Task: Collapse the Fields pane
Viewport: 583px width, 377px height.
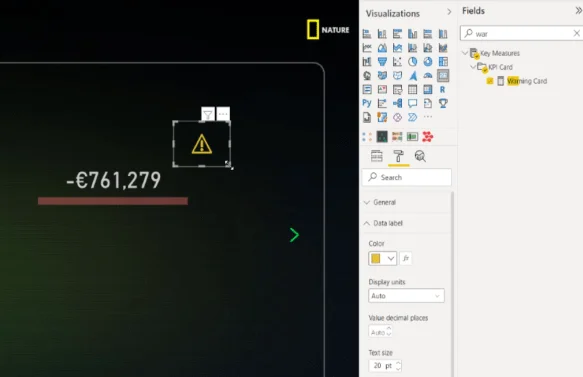Action: pyautogui.click(x=578, y=11)
